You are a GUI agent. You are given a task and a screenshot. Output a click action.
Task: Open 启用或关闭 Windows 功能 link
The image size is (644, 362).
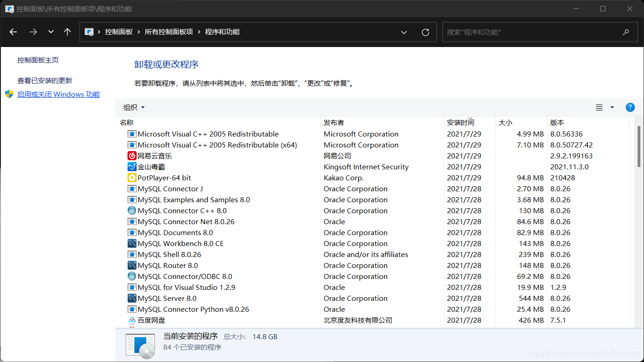tap(59, 94)
